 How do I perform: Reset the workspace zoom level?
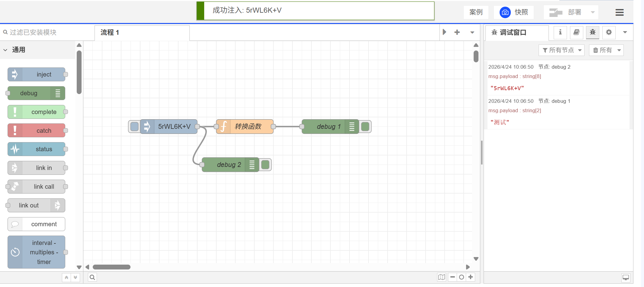tap(461, 277)
